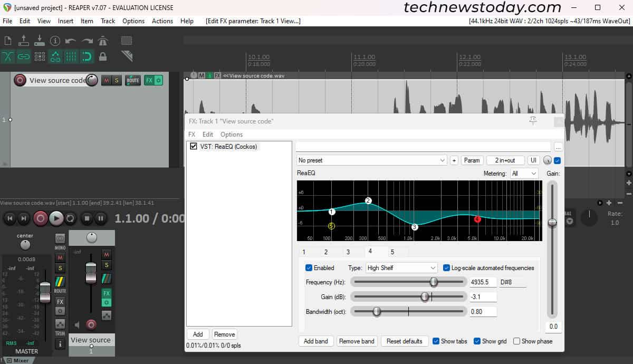This screenshot has width=633, height=364.
Task: Click the metronome icon in toolbar
Action: tap(102, 41)
